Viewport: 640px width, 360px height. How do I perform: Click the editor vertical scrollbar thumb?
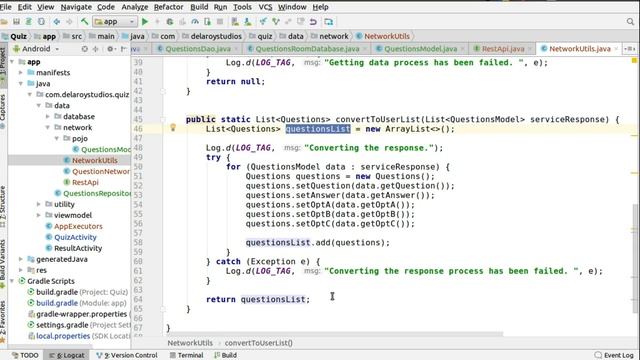pyautogui.click(x=636, y=258)
